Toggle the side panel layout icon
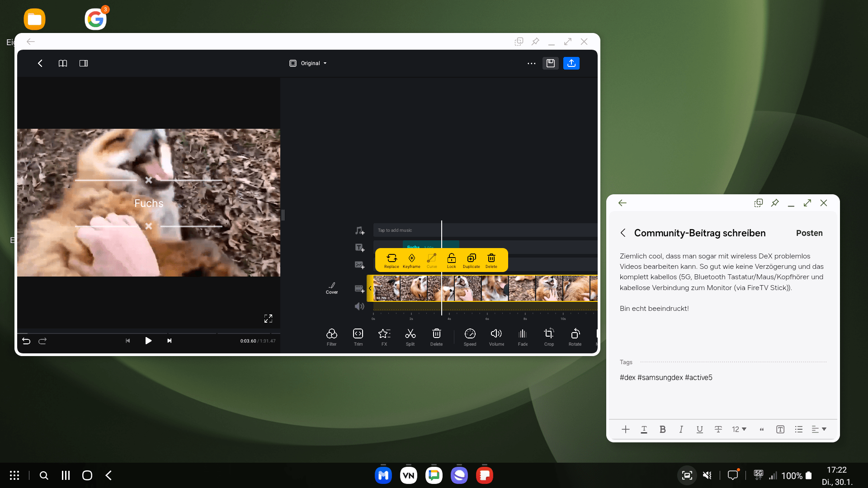Screen dimensions: 868x488 84,63
